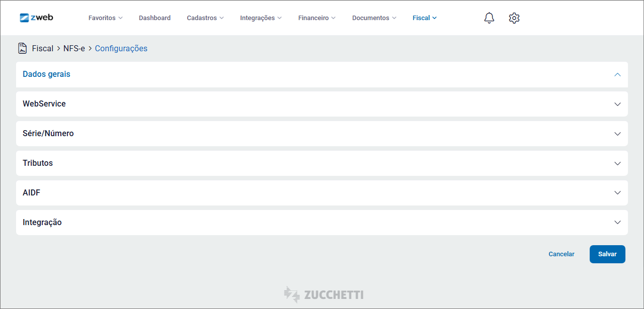Click the Zucchetti footer logo

click(x=324, y=294)
